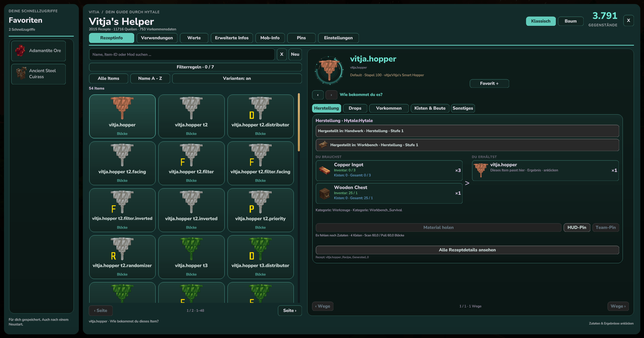The image size is (644, 338).
Task: Select the vitja.hopper t2.facing card
Action: click(122, 163)
